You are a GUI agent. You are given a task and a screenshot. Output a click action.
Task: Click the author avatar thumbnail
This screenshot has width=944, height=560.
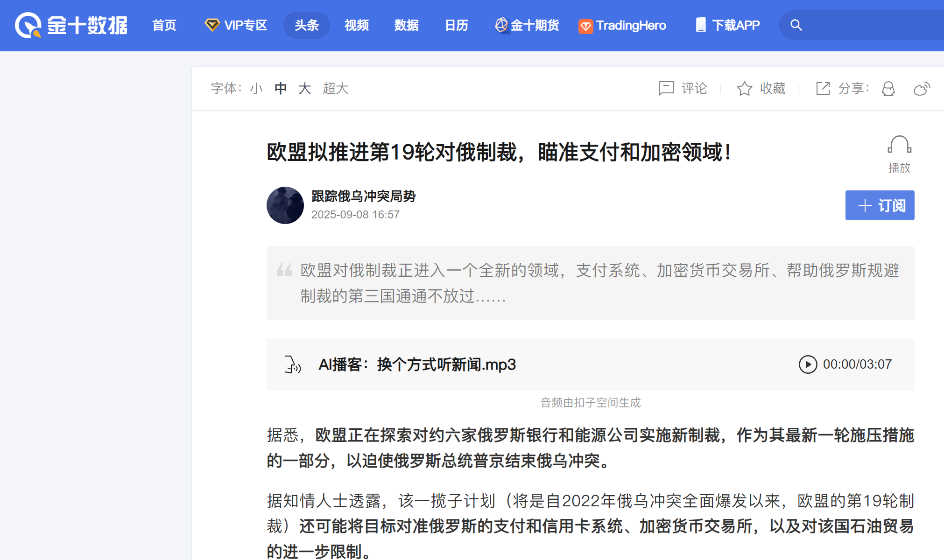[285, 205]
